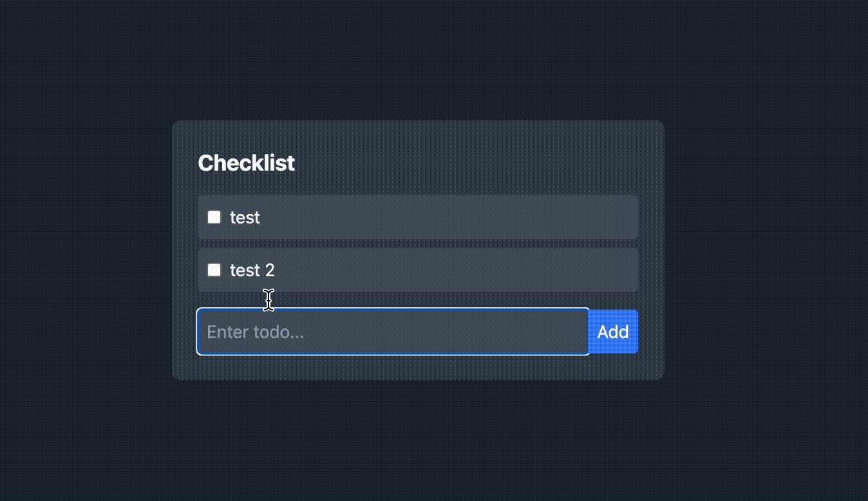Submit the new todo with Add

tap(613, 332)
